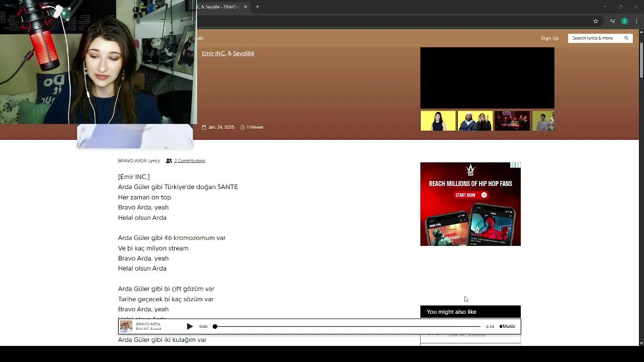This screenshot has width=644, height=362.
Task: Open the Emir INC. artist link
Action: (214, 53)
